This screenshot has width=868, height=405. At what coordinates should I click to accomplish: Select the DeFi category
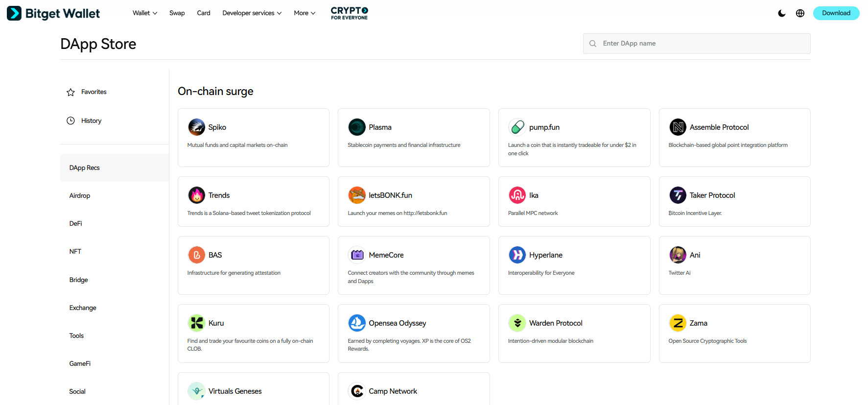tap(76, 224)
